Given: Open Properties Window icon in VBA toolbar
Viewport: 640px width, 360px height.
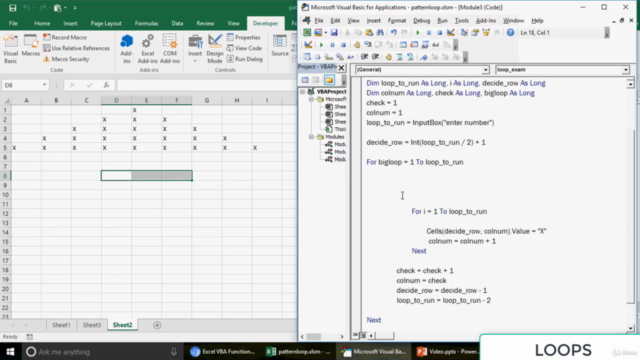Looking at the screenshot, I should point(475,33).
